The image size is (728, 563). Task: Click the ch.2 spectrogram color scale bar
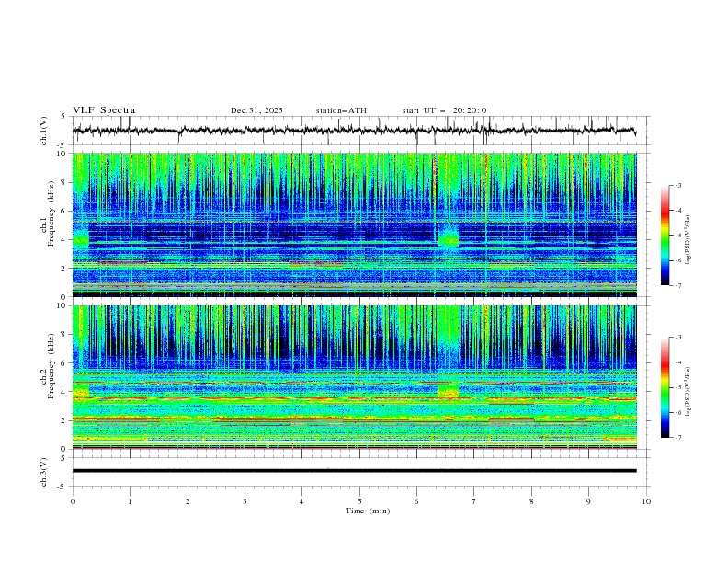coord(665,387)
